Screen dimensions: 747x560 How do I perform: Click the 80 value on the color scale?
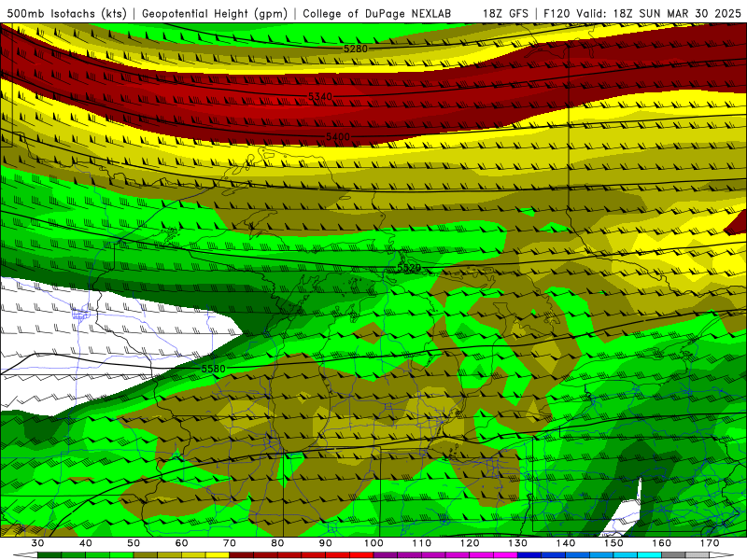pos(277,543)
